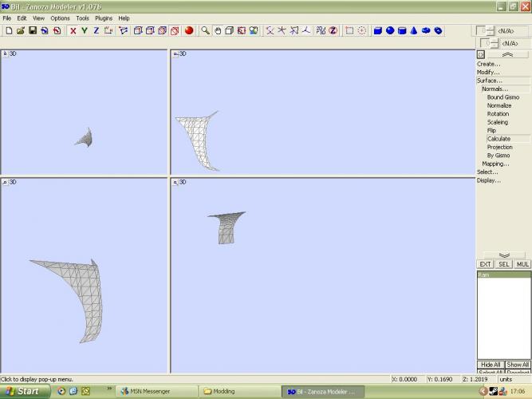Select the hand pan tool
The width and height of the screenshot is (532, 399).
(217, 30)
